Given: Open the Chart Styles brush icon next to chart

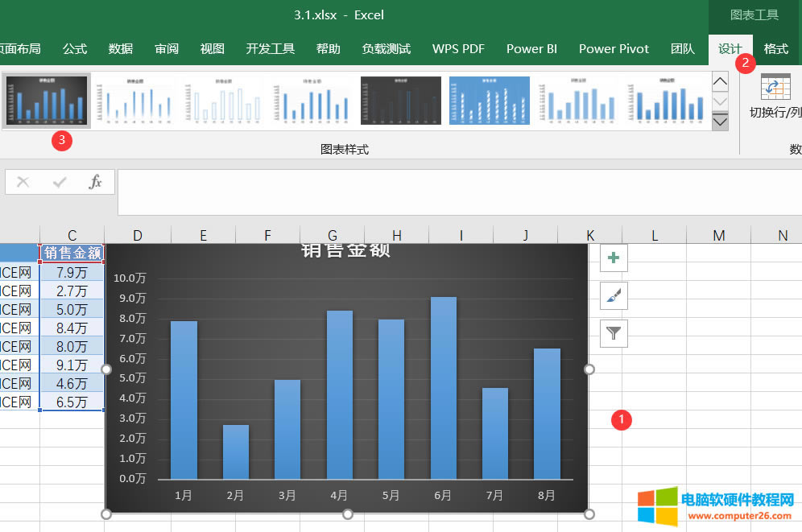Looking at the screenshot, I should coord(613,295).
